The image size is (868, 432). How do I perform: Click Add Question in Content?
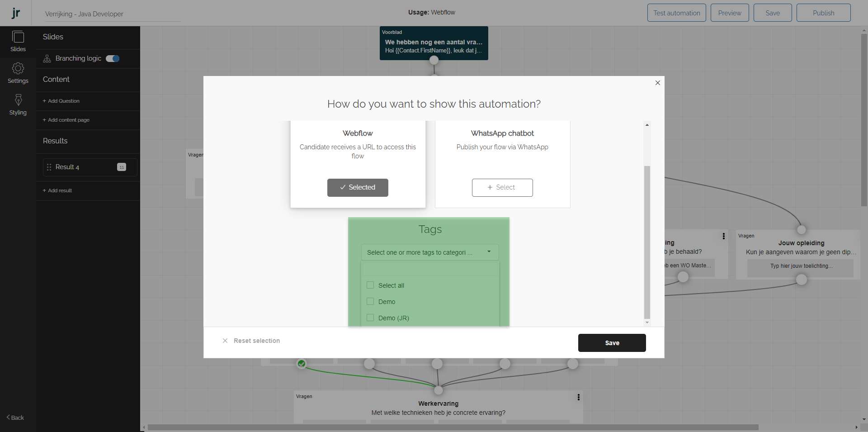point(61,101)
